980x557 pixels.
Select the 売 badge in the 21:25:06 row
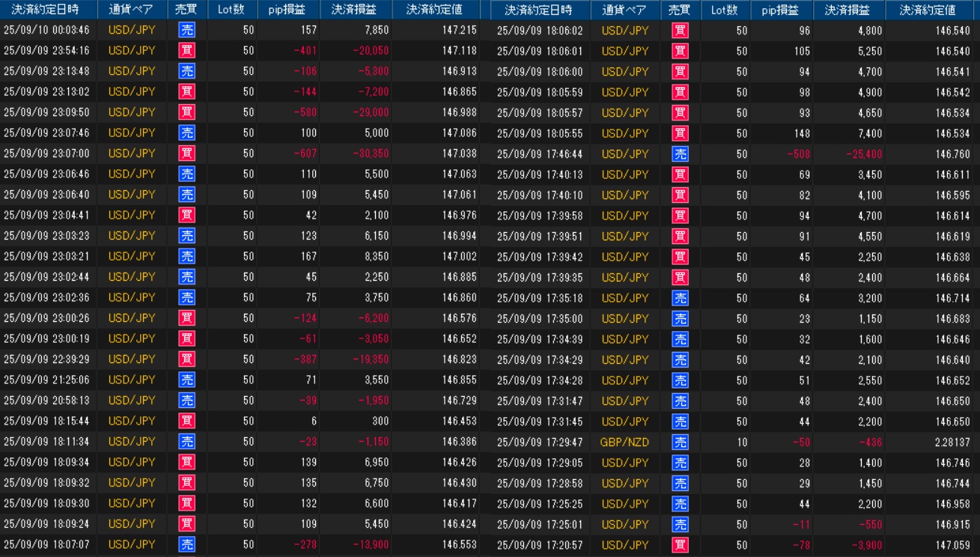coord(186,380)
